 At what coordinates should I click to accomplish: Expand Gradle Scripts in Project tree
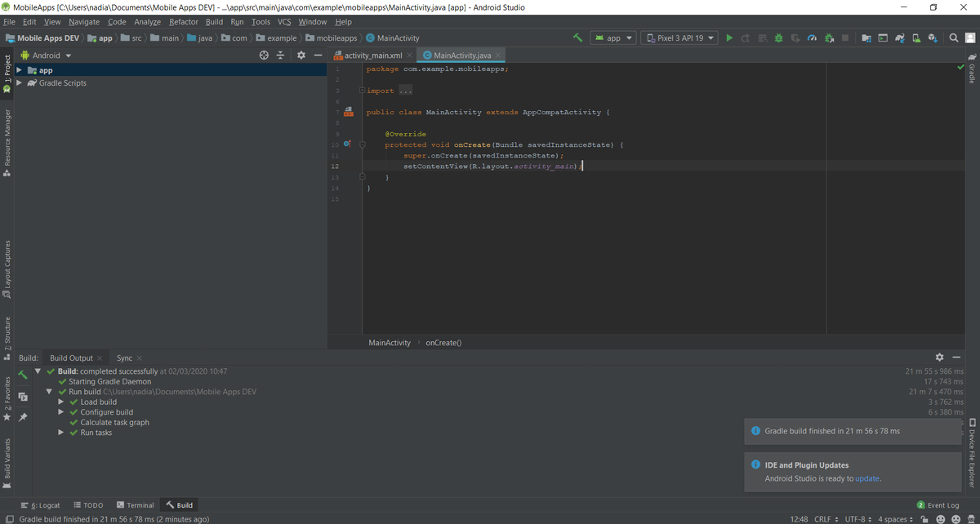[x=20, y=83]
